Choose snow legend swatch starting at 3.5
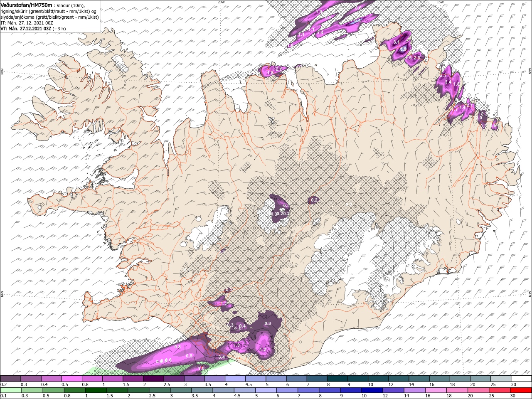This screenshot has height=399, width=532. 214,378
